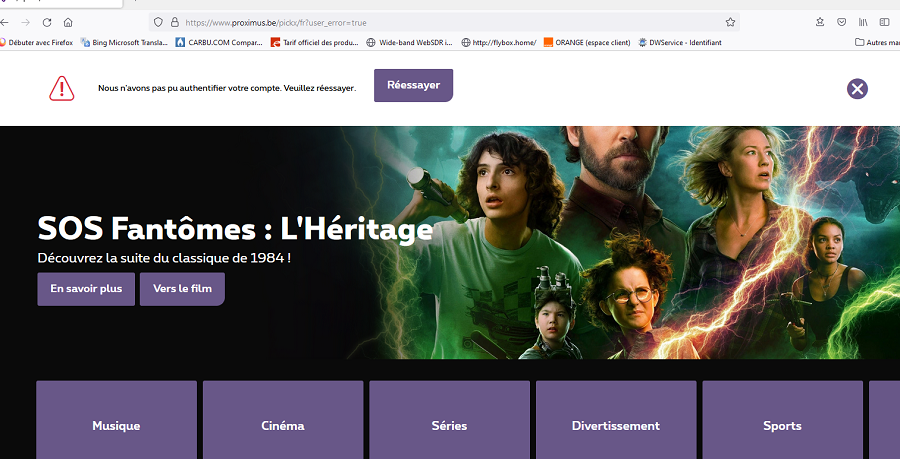Click the red warning triangle icon
900x459 pixels.
tap(61, 88)
